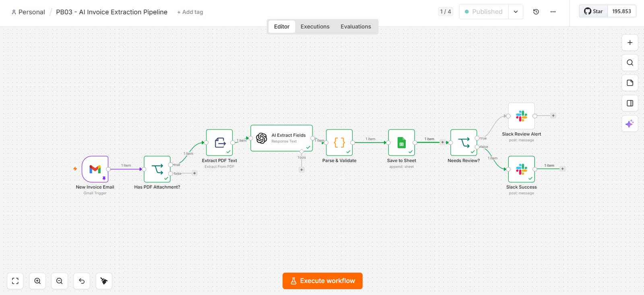Open the Slack Review Alert node

point(521,116)
